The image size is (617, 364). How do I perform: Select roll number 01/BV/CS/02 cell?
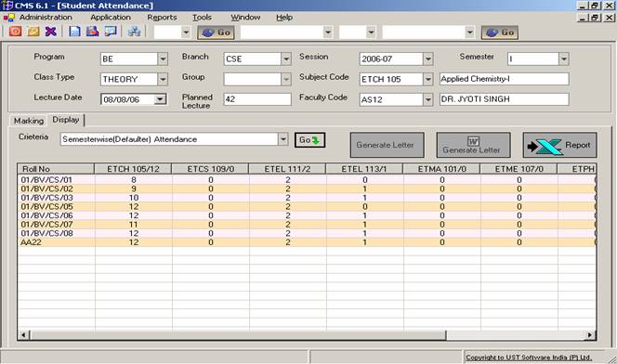[56, 188]
